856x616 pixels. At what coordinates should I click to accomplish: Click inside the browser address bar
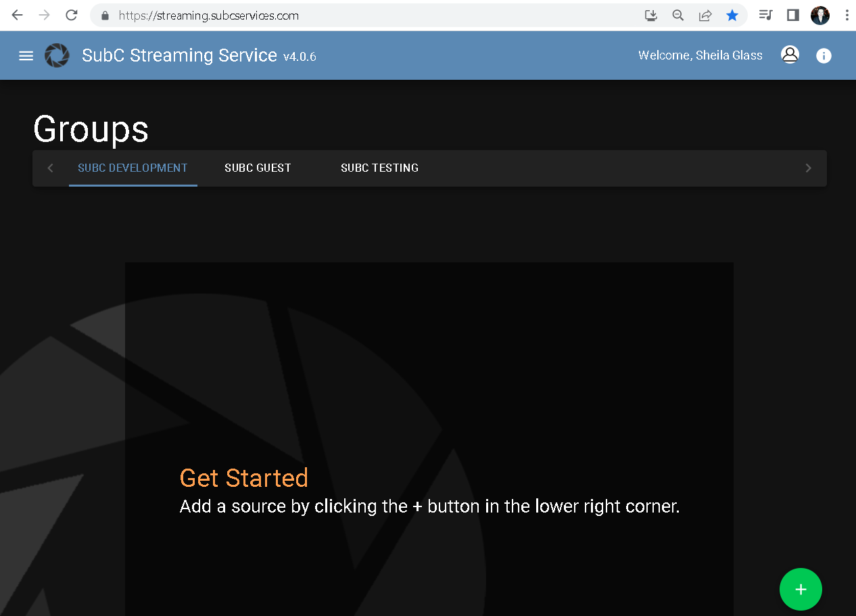pyautogui.click(x=270, y=15)
